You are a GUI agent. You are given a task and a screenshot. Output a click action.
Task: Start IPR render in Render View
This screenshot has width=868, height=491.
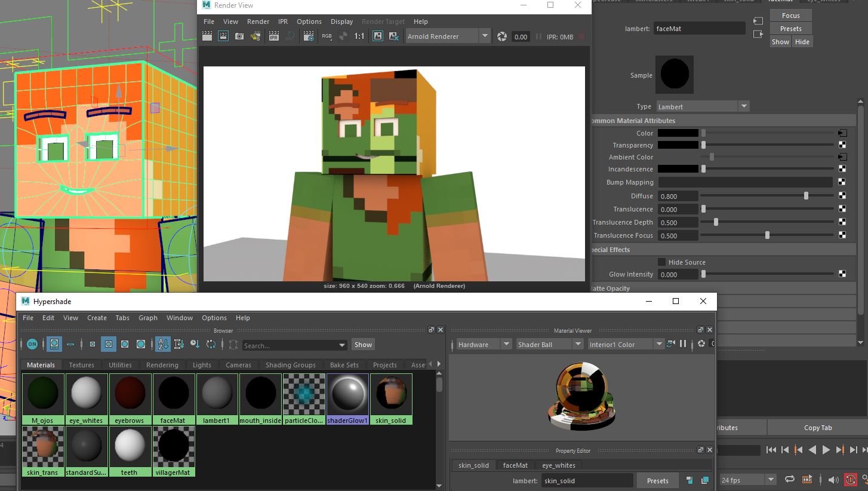274,36
